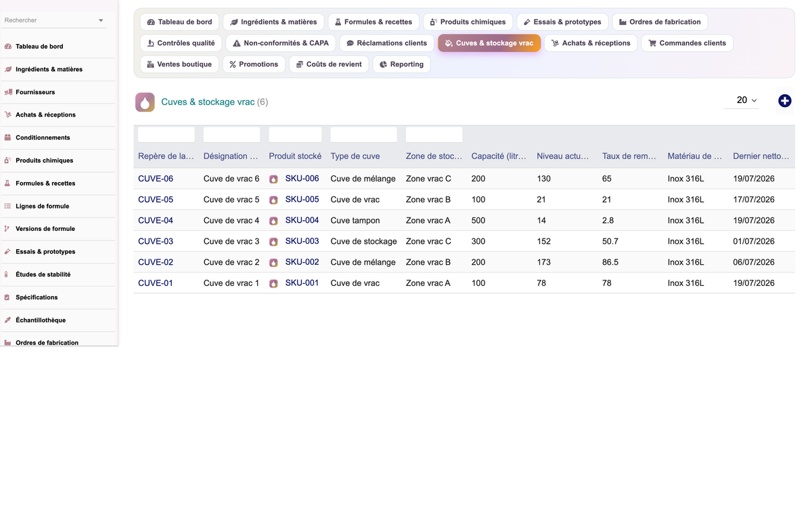Click the Zone de stockage filter field

click(x=434, y=134)
